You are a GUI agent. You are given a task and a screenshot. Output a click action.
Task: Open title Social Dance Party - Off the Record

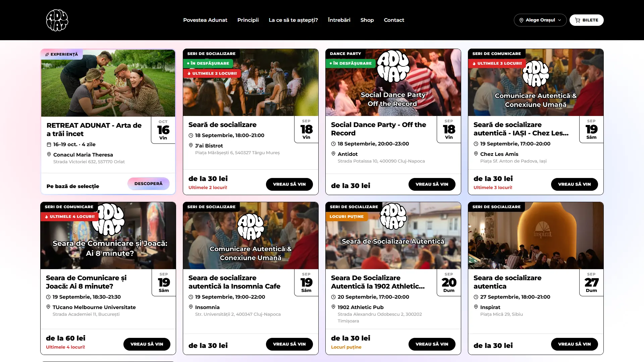click(x=378, y=129)
